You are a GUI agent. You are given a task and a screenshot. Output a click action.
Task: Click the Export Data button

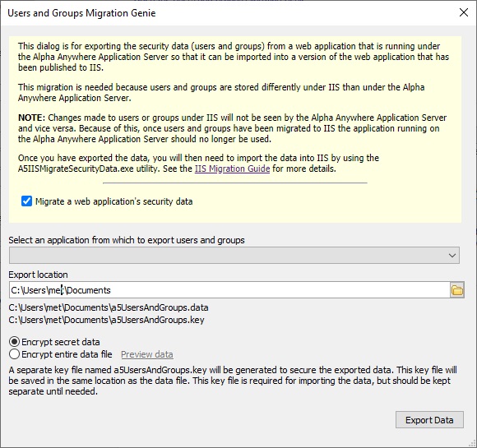429,420
